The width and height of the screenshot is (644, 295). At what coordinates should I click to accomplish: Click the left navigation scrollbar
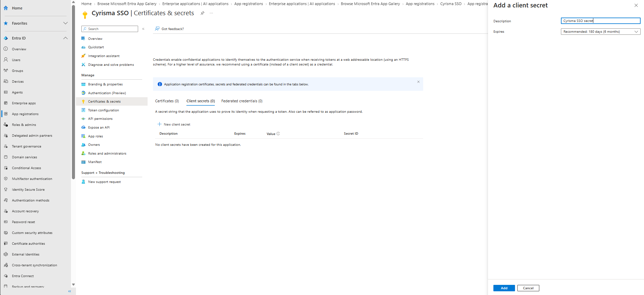[x=73, y=92]
